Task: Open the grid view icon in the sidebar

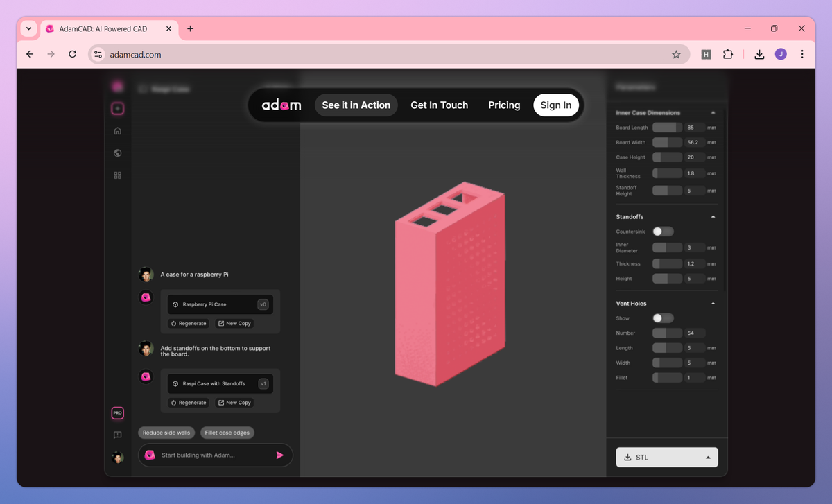Action: point(118,175)
